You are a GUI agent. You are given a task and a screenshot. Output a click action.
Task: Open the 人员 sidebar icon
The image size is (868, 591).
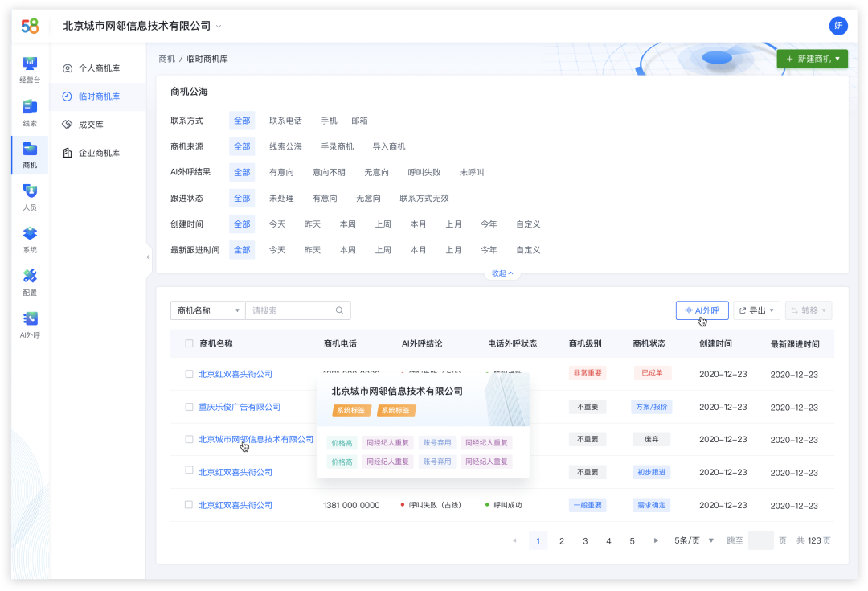[30, 197]
